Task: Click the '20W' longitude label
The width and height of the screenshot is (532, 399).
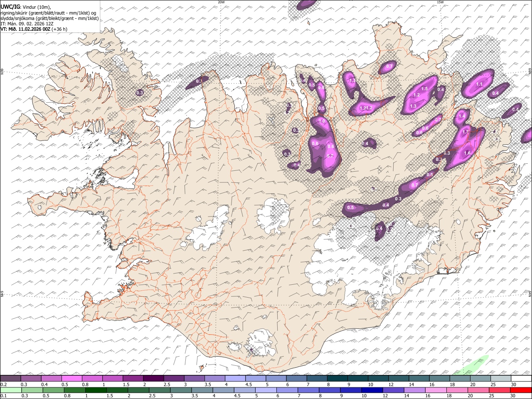Action: click(x=221, y=2)
